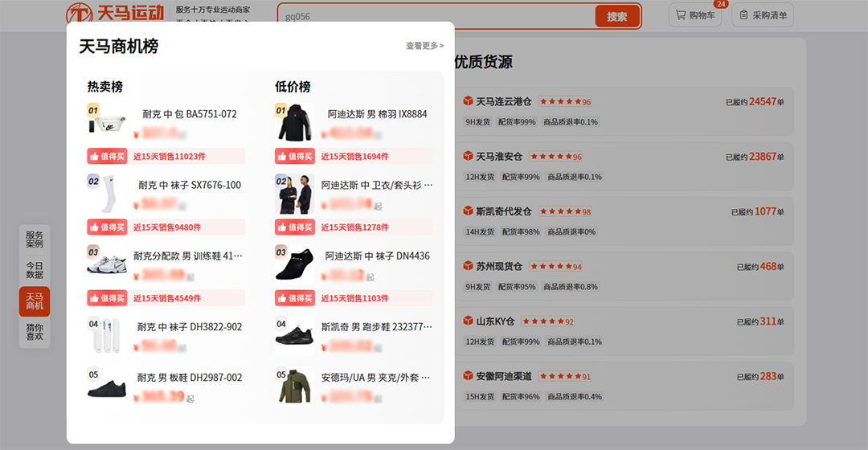Image resolution: width=868 pixels, height=450 pixels.
Task: Click the star rating of 山东KY仓
Action: point(548,321)
